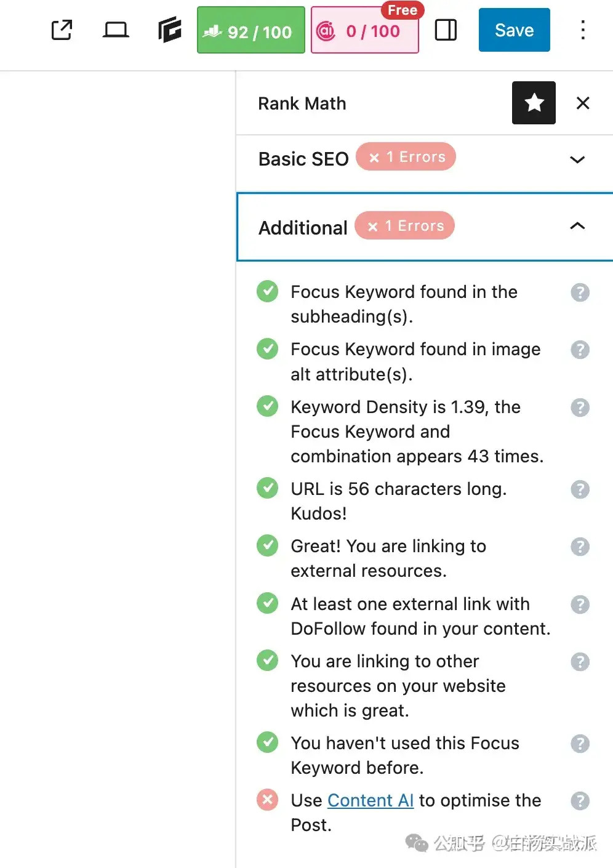Click the Rank Math 92/100 score button
The height and width of the screenshot is (868, 613).
point(250,30)
